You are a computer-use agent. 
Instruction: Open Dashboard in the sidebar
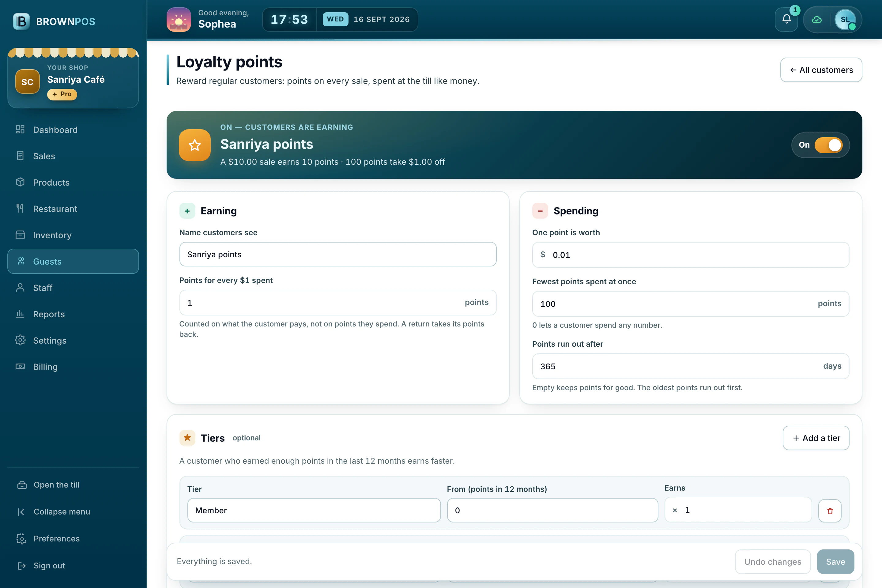pos(73,130)
